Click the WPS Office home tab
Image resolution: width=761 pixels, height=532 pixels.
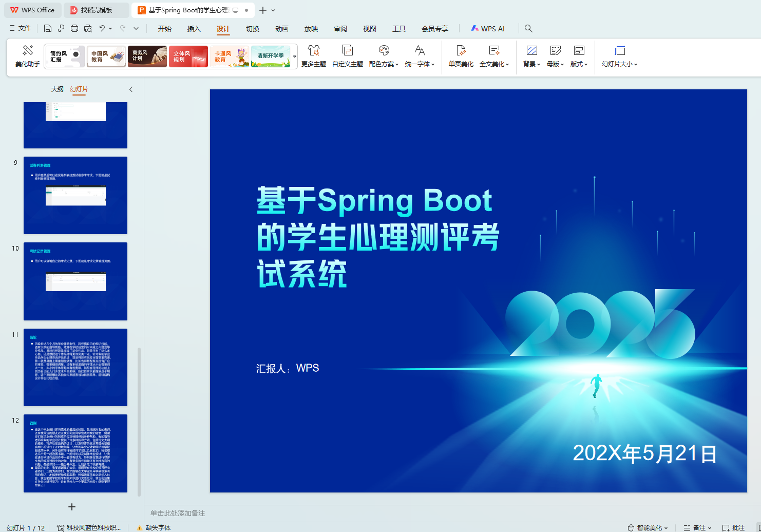(x=33, y=10)
